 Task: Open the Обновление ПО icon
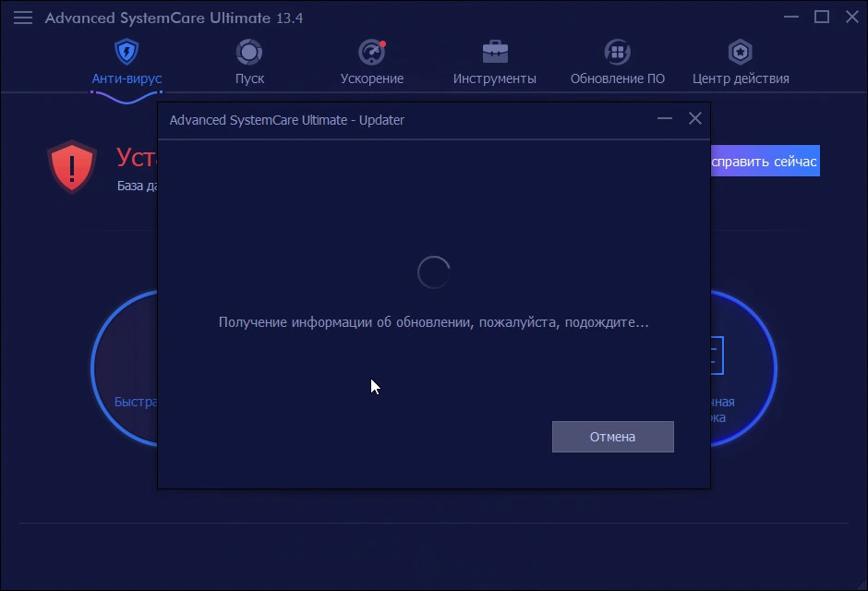point(617,52)
